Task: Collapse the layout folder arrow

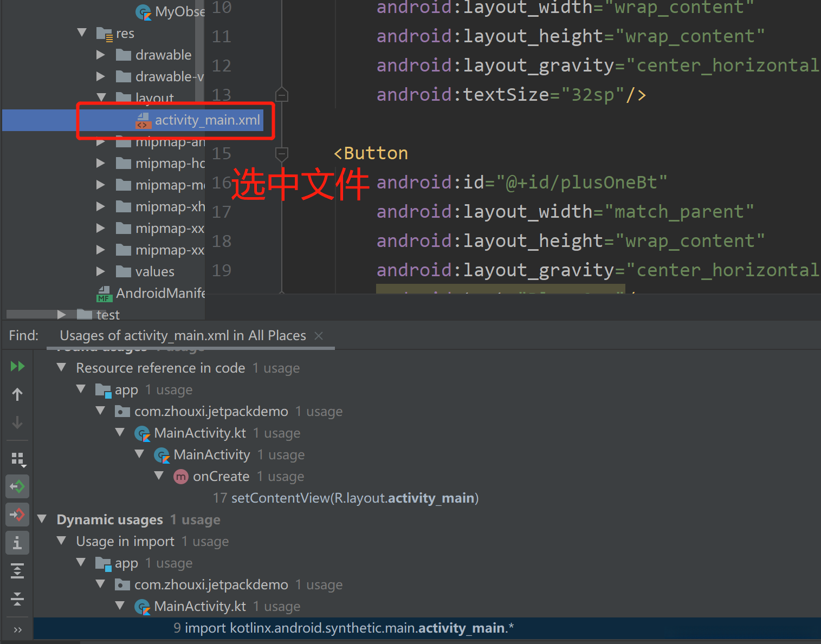Action: click(x=101, y=97)
